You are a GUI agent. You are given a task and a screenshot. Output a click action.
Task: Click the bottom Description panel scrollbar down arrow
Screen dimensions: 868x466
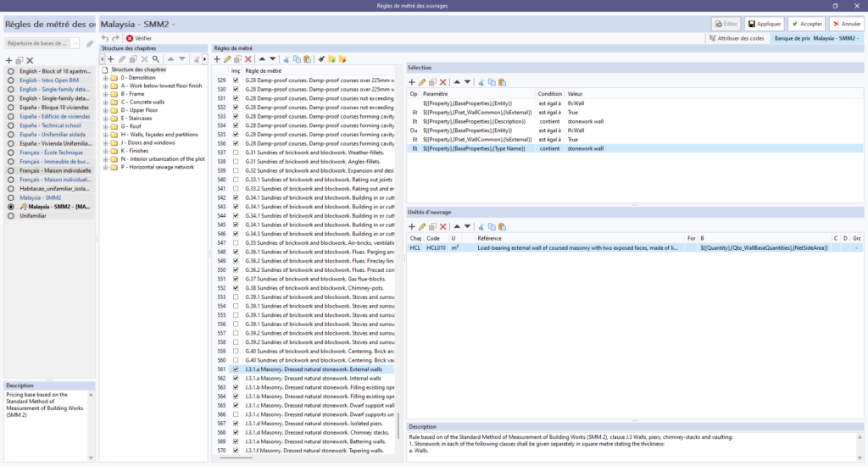click(860, 458)
